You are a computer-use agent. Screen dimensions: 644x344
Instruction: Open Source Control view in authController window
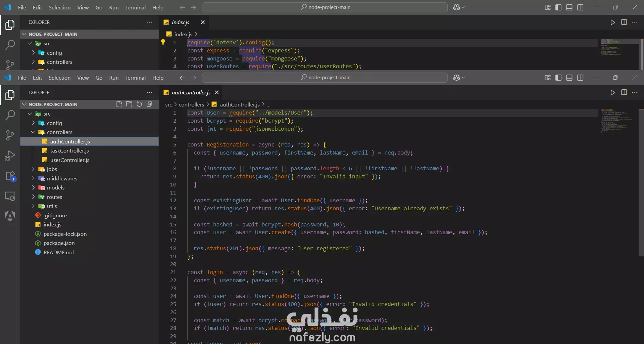[10, 135]
